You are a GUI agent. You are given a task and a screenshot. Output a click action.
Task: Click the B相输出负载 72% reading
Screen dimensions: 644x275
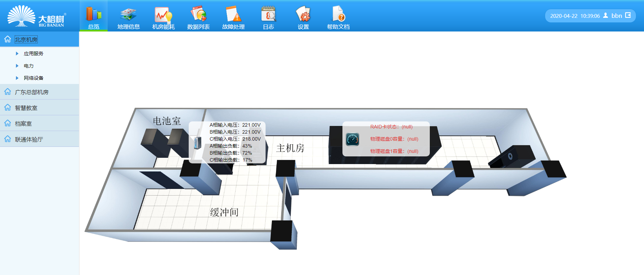(x=231, y=153)
